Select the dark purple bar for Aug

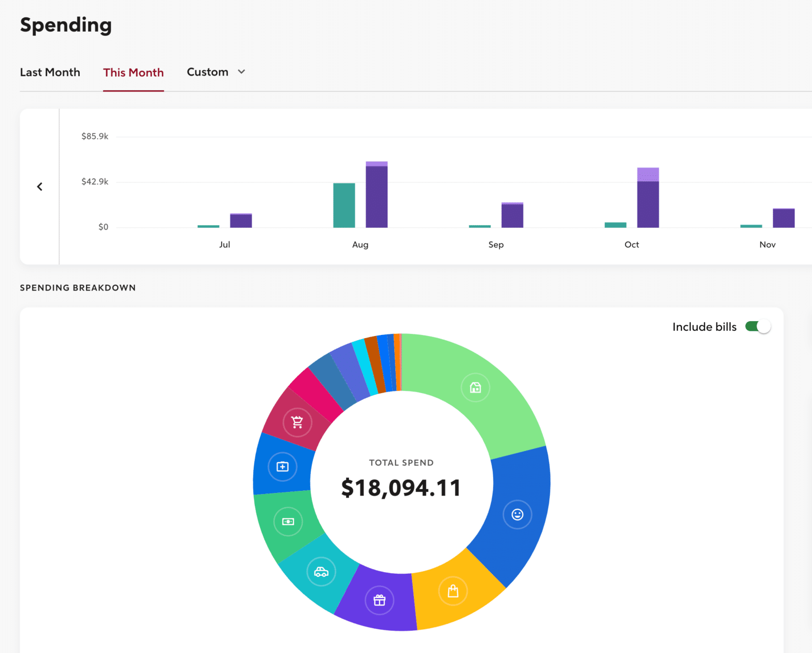click(377, 197)
